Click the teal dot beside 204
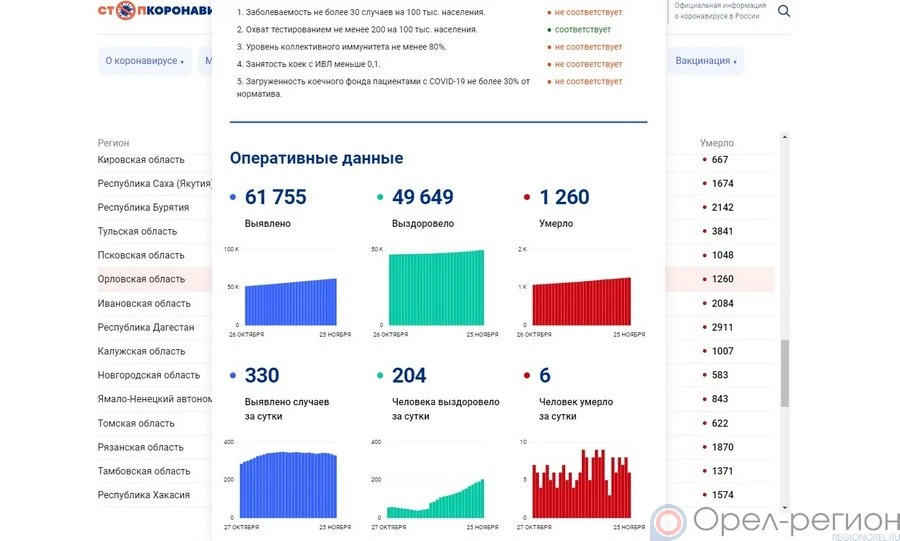Screen dimensions: 900x541 click(x=381, y=376)
